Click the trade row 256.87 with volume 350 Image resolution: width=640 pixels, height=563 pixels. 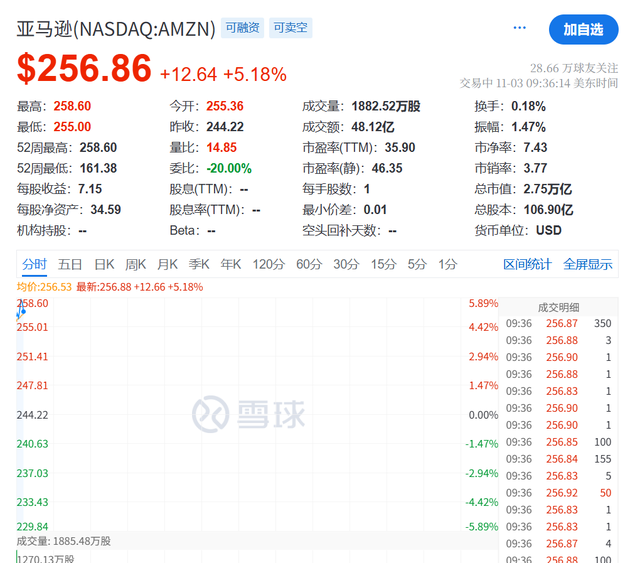tap(558, 323)
